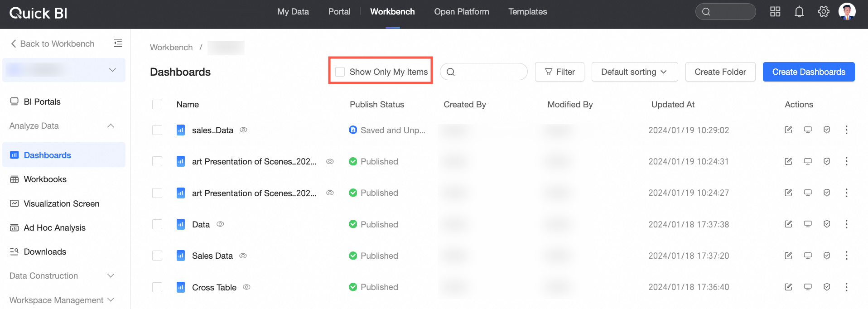Open more actions for Sales Data row

point(846,256)
